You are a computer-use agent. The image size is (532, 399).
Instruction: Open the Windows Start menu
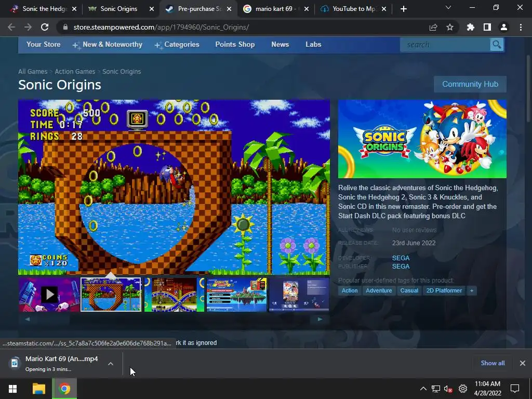(13, 389)
